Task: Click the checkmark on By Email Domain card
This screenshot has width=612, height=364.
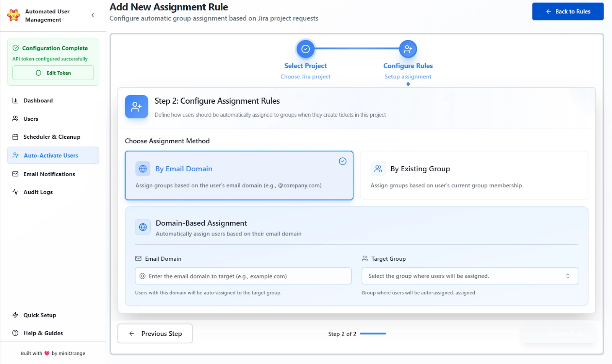Action: 342,161
